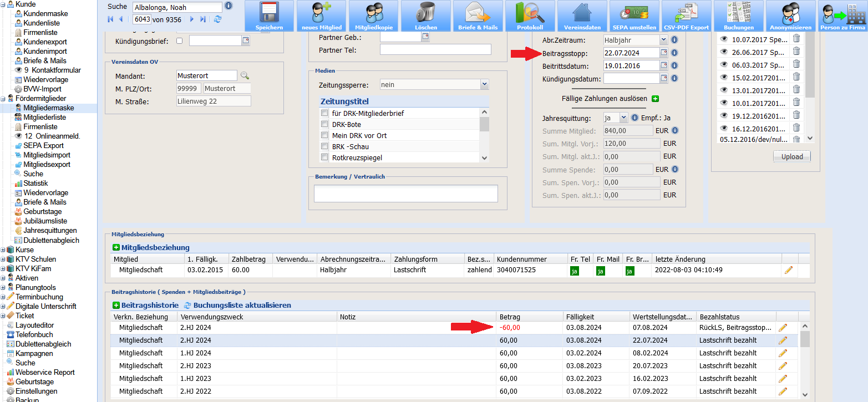Open SEPA Export in sidebar
868x402 pixels.
tap(43, 145)
